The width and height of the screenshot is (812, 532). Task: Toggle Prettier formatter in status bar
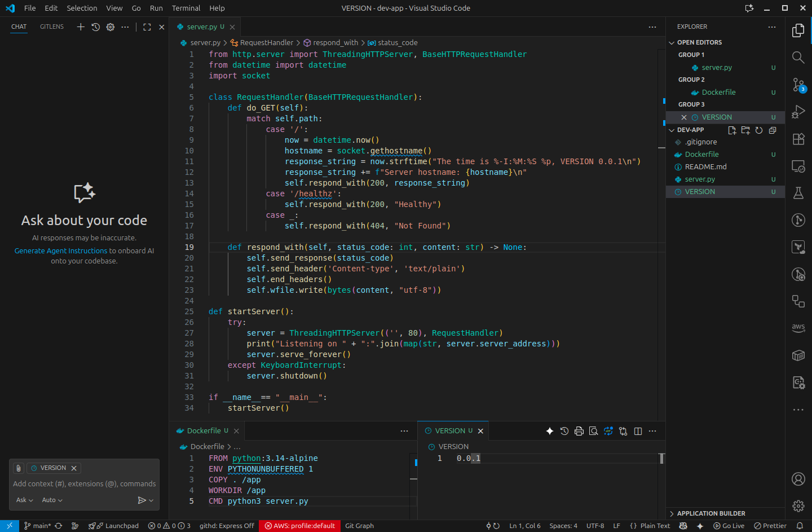click(x=770, y=526)
